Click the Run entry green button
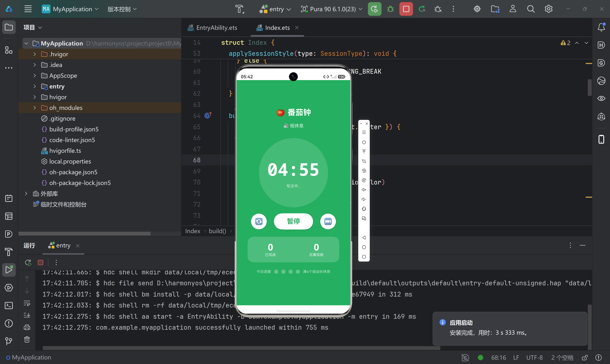610x364 pixels. (374, 9)
